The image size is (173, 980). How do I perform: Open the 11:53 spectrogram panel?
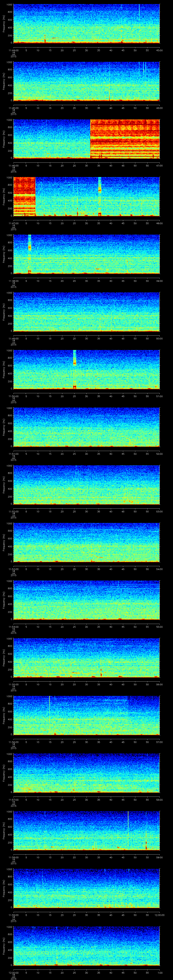click(86, 542)
